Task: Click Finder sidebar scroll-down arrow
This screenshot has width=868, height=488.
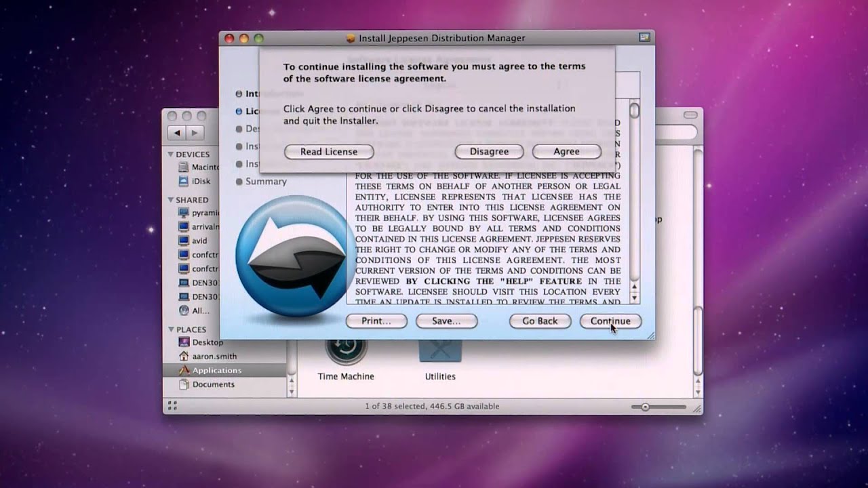Action: (x=292, y=391)
